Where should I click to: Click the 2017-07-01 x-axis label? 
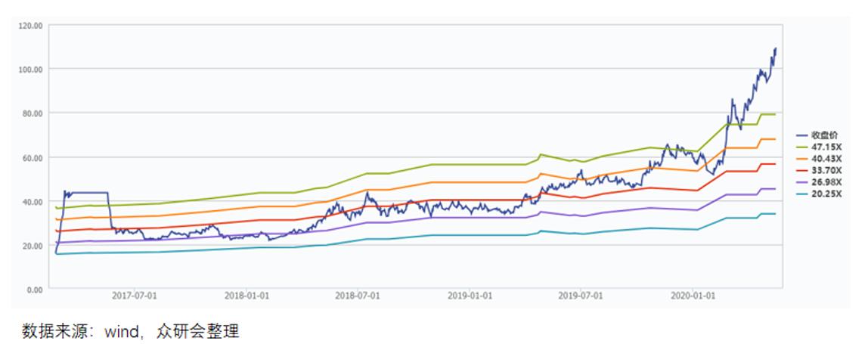[x=137, y=296]
